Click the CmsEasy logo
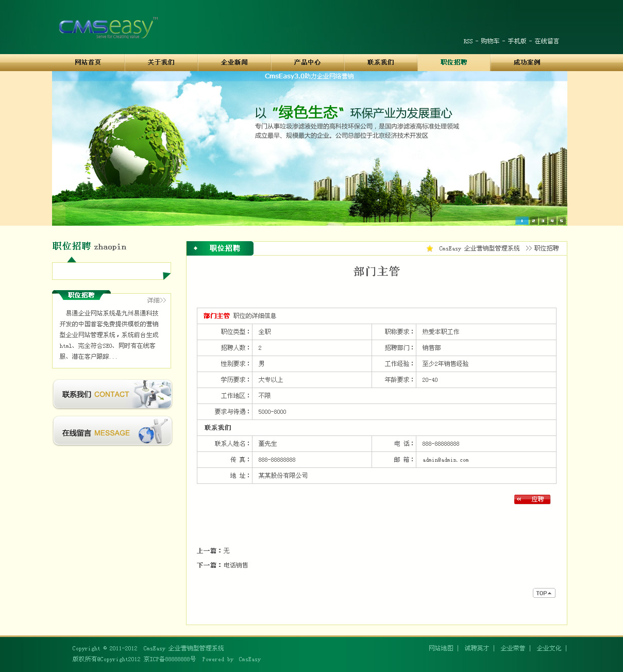The height and width of the screenshot is (672, 623). point(107,28)
